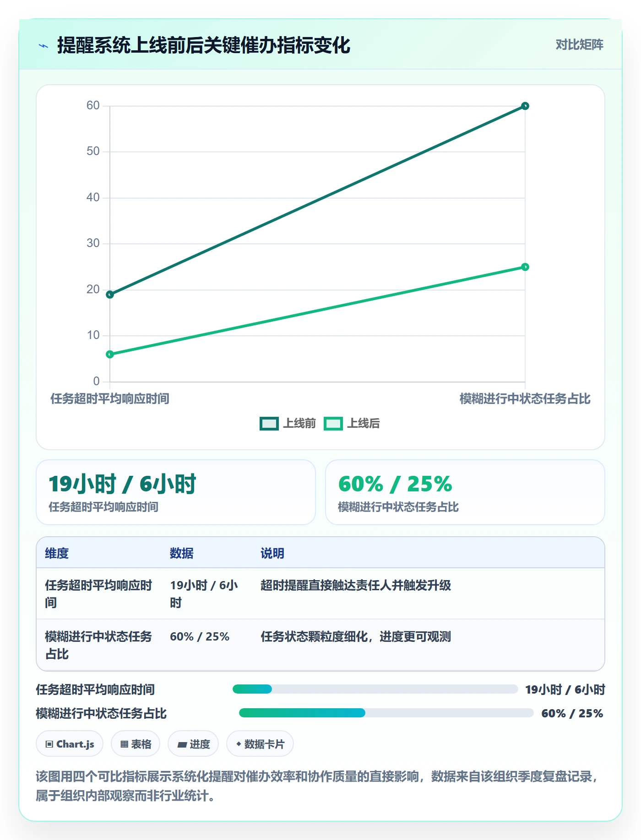
Task: Click the 上线后 legend text
Action: click(364, 424)
